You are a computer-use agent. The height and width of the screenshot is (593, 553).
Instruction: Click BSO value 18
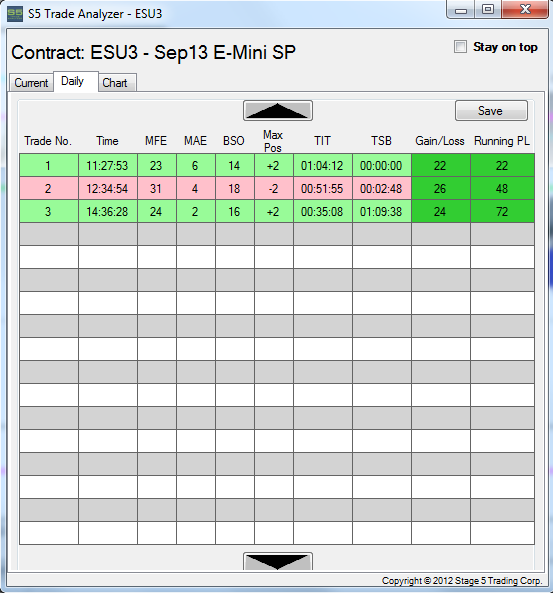(x=235, y=188)
